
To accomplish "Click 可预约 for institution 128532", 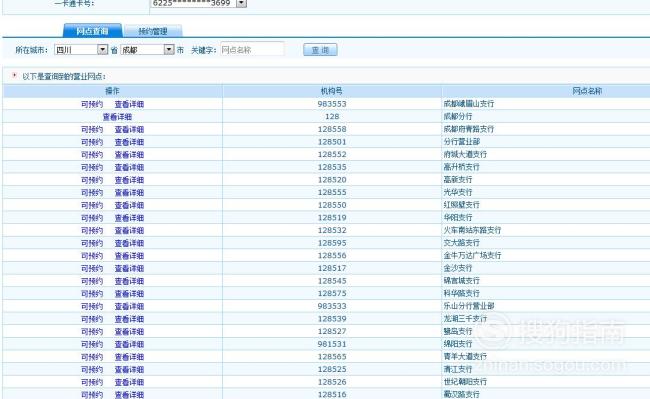I will (92, 230).
